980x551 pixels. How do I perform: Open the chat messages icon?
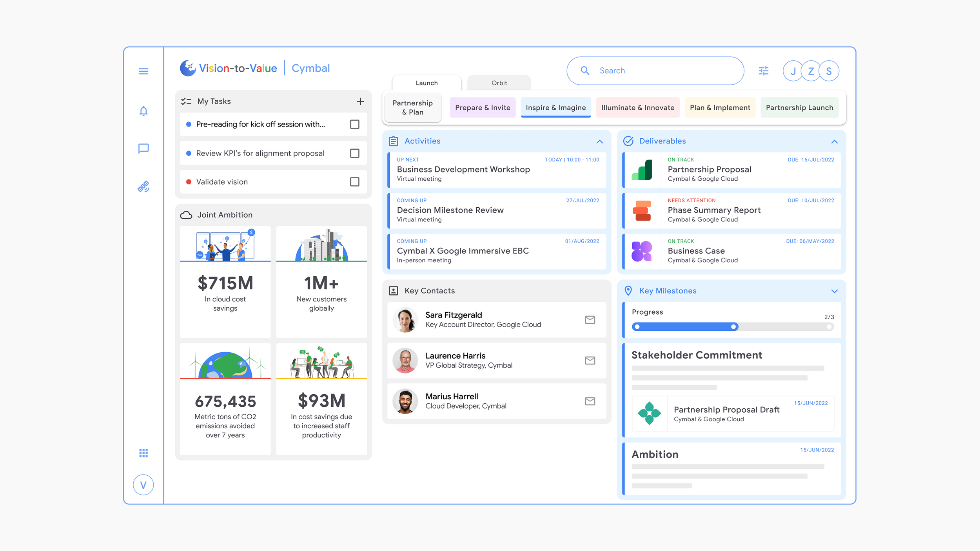(x=143, y=149)
